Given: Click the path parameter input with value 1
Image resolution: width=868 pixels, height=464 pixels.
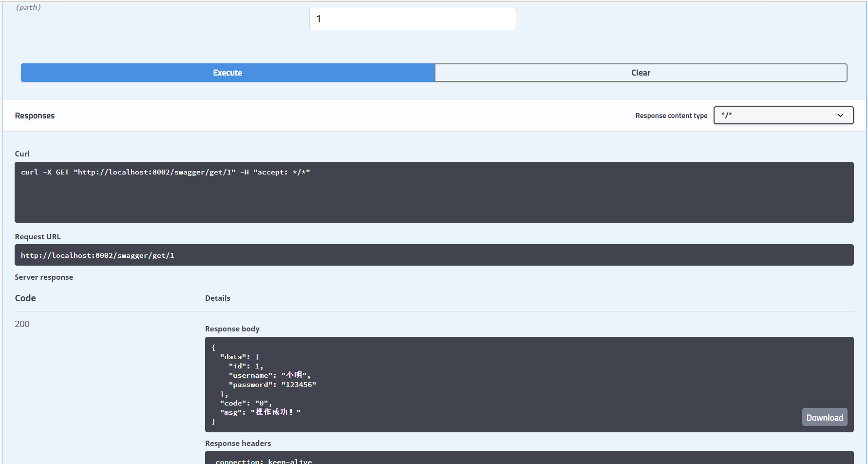Looking at the screenshot, I should [413, 19].
